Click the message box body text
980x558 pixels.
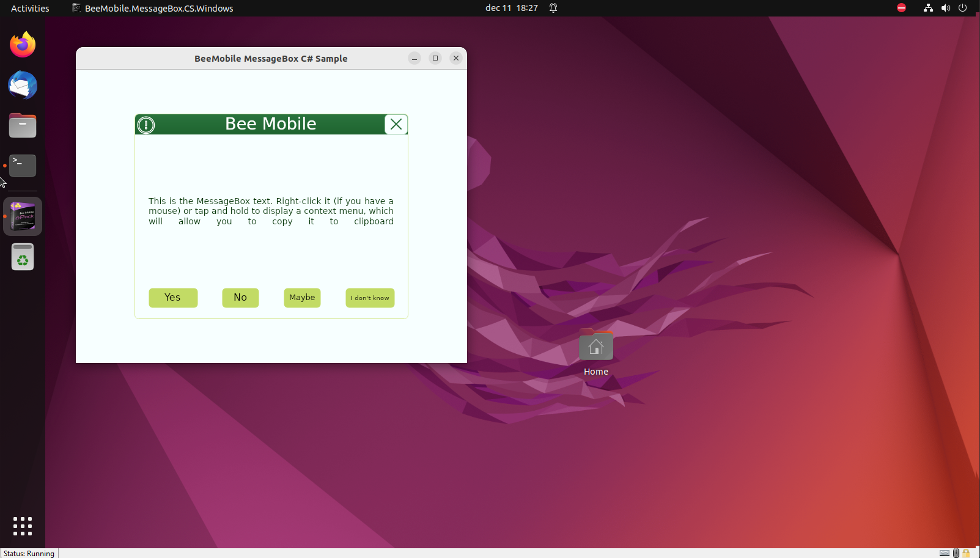(x=271, y=211)
